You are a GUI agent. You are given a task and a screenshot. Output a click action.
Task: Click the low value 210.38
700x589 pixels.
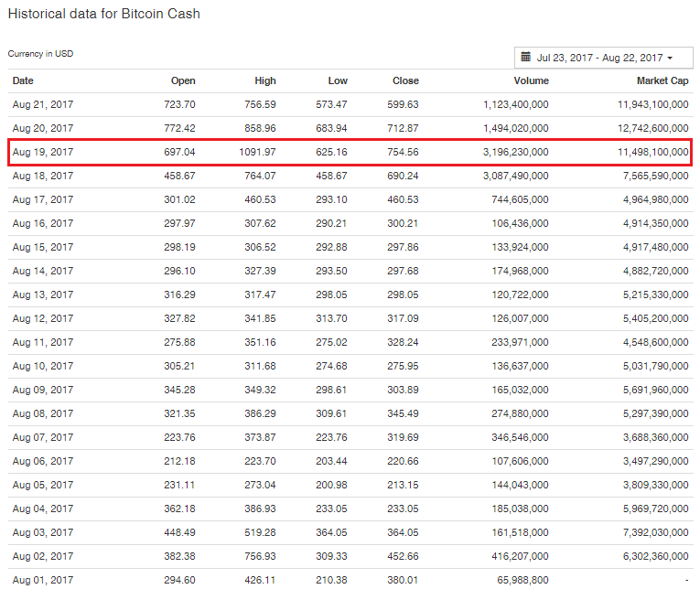coord(331,580)
